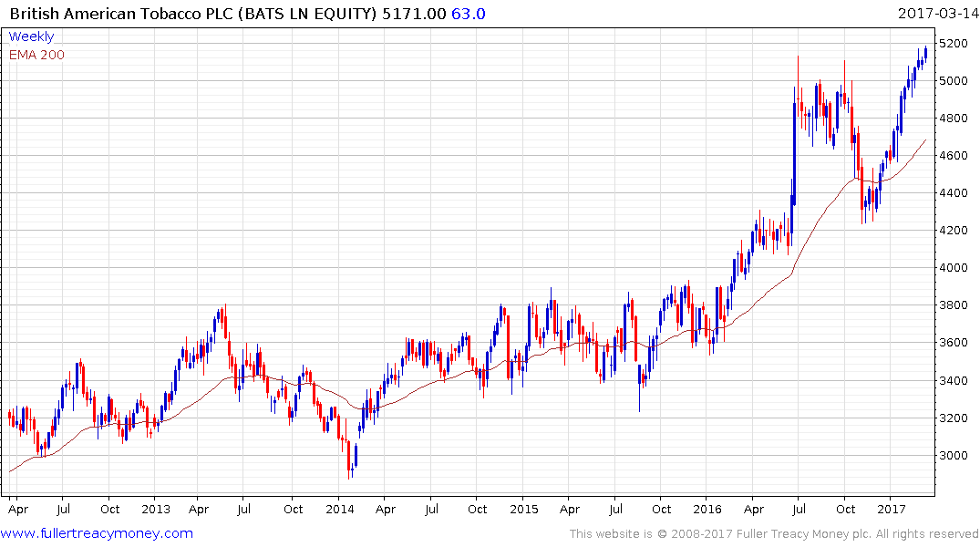Click the 4800 price axis label
This screenshot has height=547, width=980.
point(954,119)
